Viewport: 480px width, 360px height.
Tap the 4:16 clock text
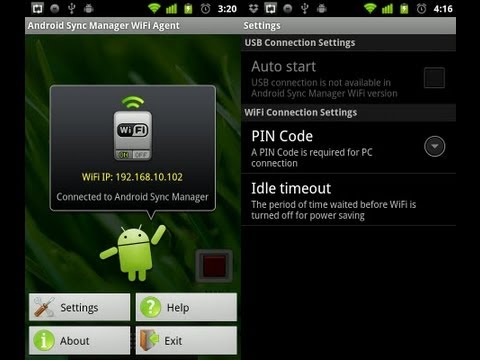(443, 9)
